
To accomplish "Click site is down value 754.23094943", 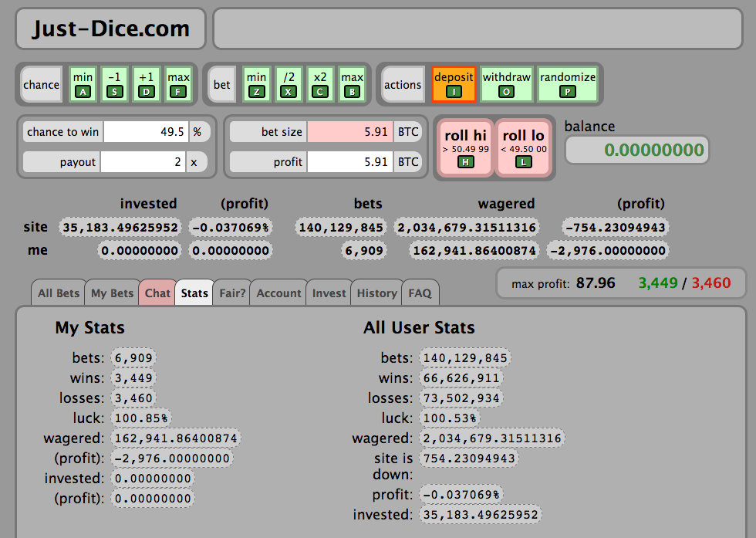I will point(469,458).
